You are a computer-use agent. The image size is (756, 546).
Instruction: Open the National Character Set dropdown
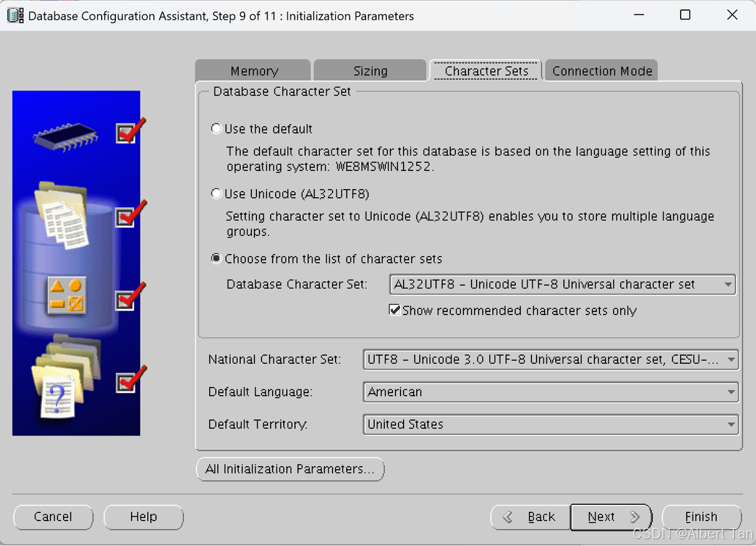click(x=551, y=359)
